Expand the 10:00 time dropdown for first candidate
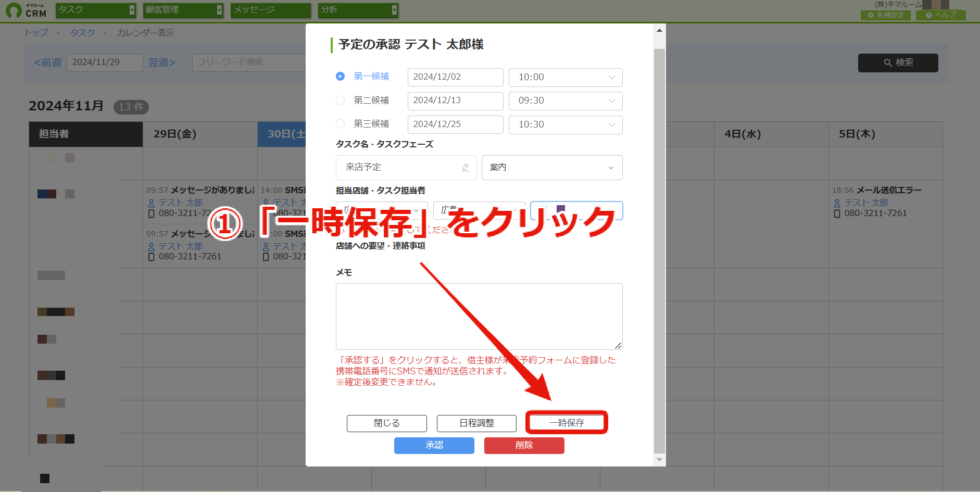The width and height of the screenshot is (980, 492). (566, 78)
